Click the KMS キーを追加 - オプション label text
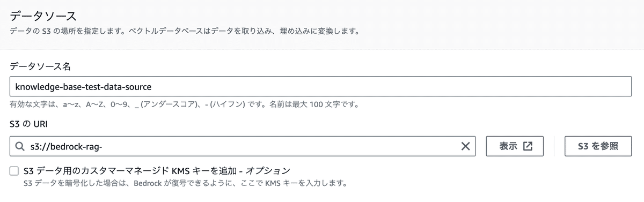 click(157, 171)
